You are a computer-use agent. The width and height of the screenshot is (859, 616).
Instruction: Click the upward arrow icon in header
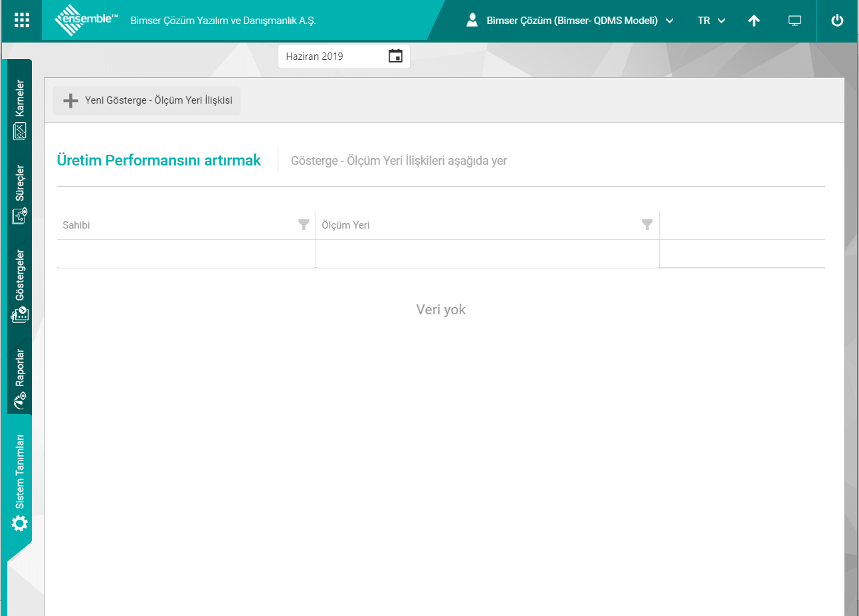(x=753, y=21)
